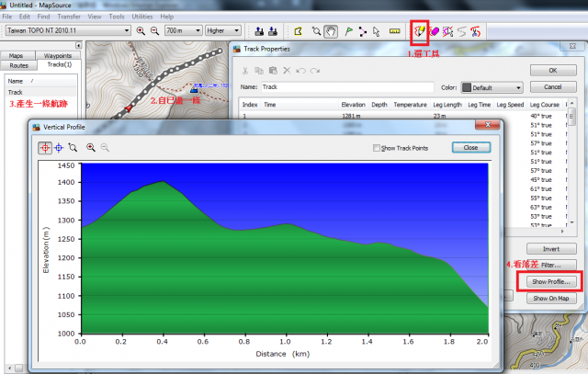Click Receive From Device icon
This screenshot has width=588, height=374.
click(273, 31)
